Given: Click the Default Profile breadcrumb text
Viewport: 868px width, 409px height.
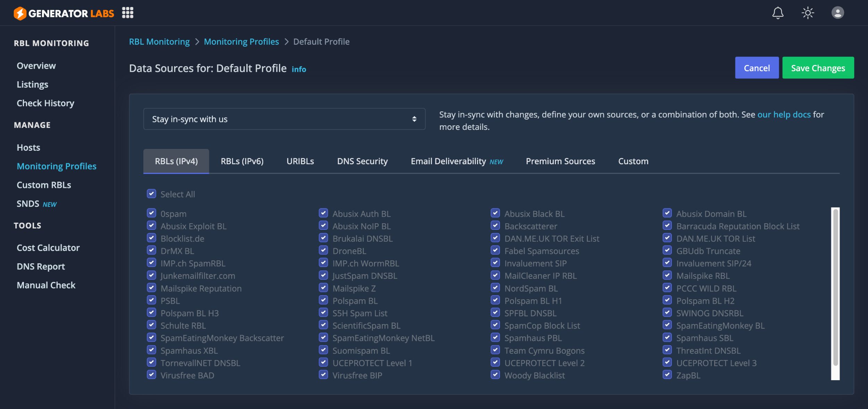Looking at the screenshot, I should pyautogui.click(x=321, y=42).
